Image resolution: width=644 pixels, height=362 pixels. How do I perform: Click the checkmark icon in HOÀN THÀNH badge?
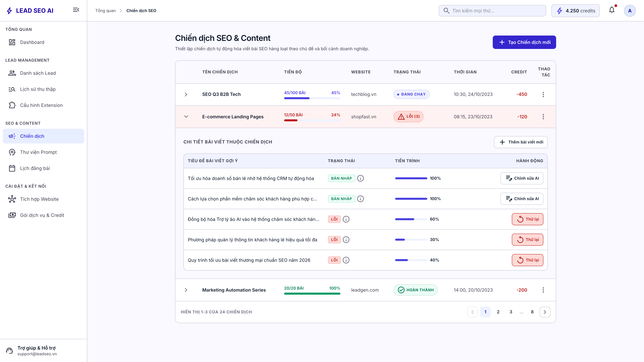click(x=401, y=290)
